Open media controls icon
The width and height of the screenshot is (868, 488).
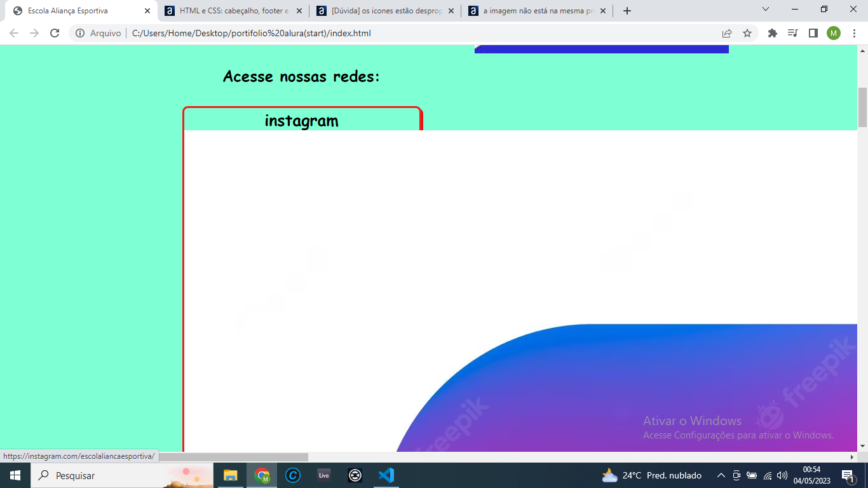pyautogui.click(x=792, y=33)
